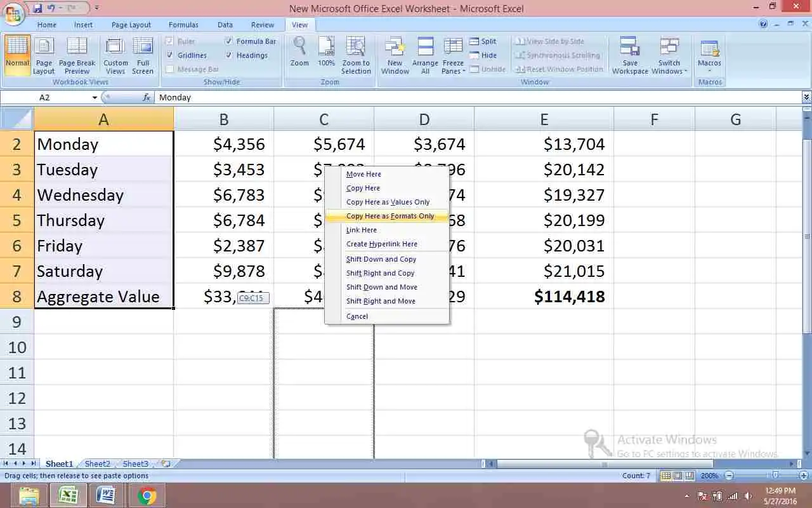
Task: Open Excel Help question mark icon
Action: pos(763,24)
